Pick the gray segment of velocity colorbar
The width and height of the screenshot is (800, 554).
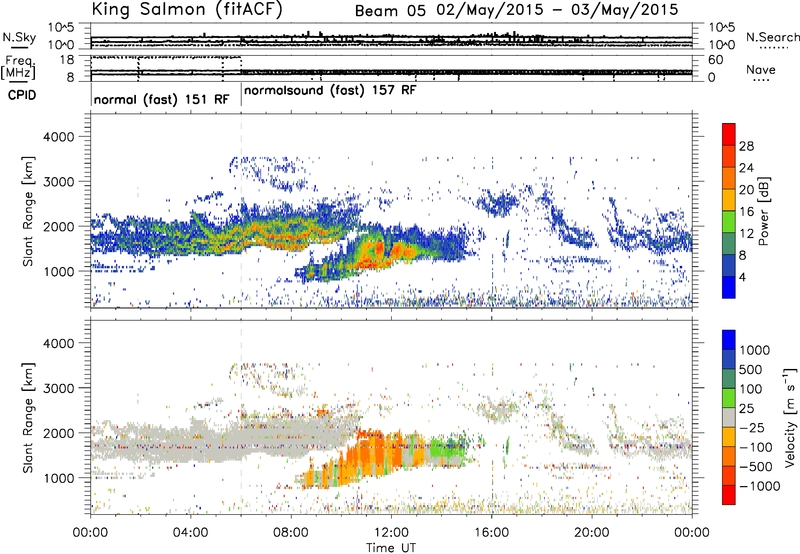tap(729, 417)
